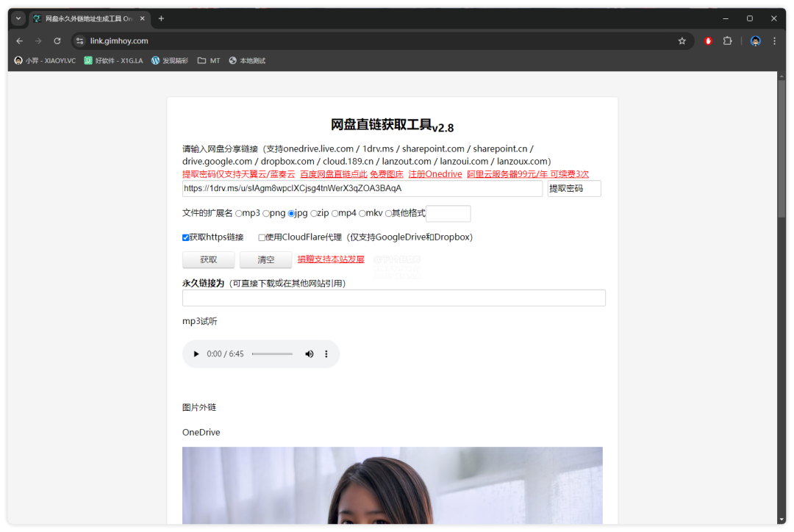Viewport: 794px width, 532px height.
Task: Click the share link URL input field
Action: click(x=362, y=188)
